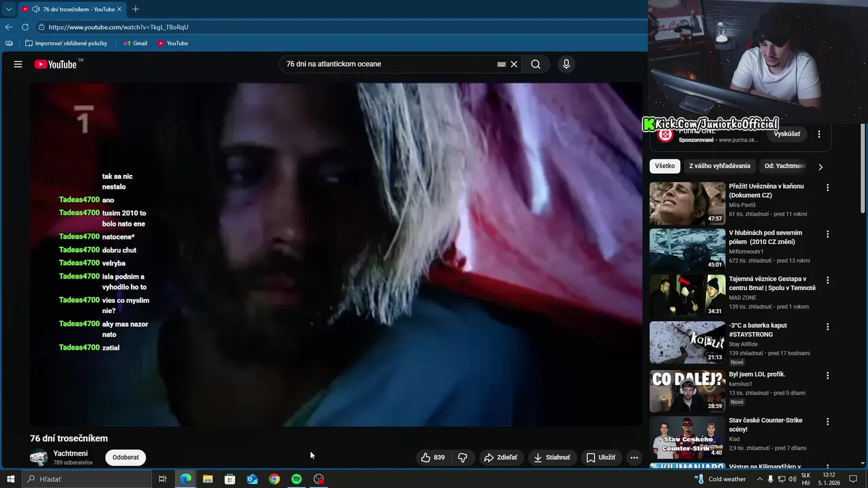The width and height of the screenshot is (868, 488).
Task: Show next filter chips with right arrow
Action: tap(821, 167)
